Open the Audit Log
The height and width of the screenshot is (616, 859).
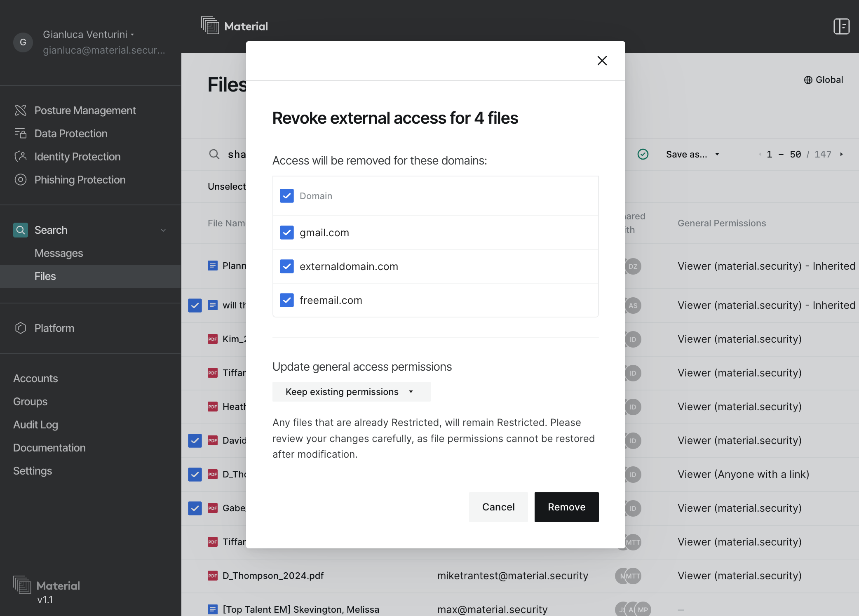[35, 425]
